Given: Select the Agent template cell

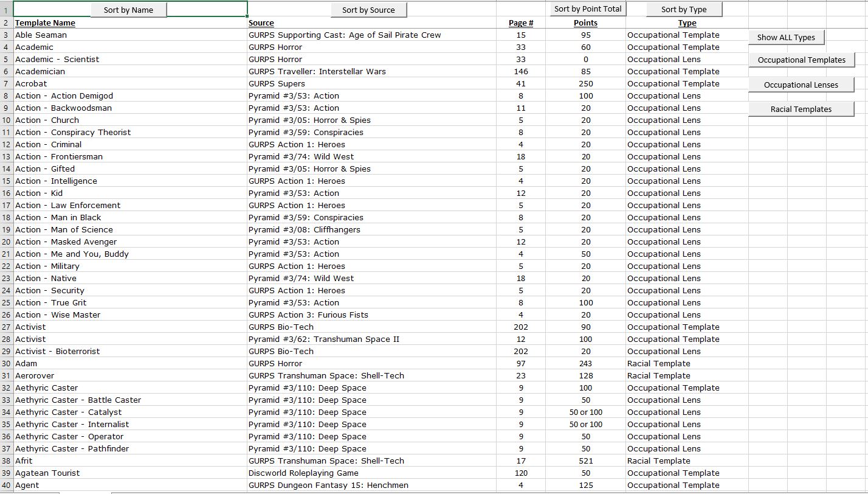Looking at the screenshot, I should pyautogui.click(x=130, y=485).
